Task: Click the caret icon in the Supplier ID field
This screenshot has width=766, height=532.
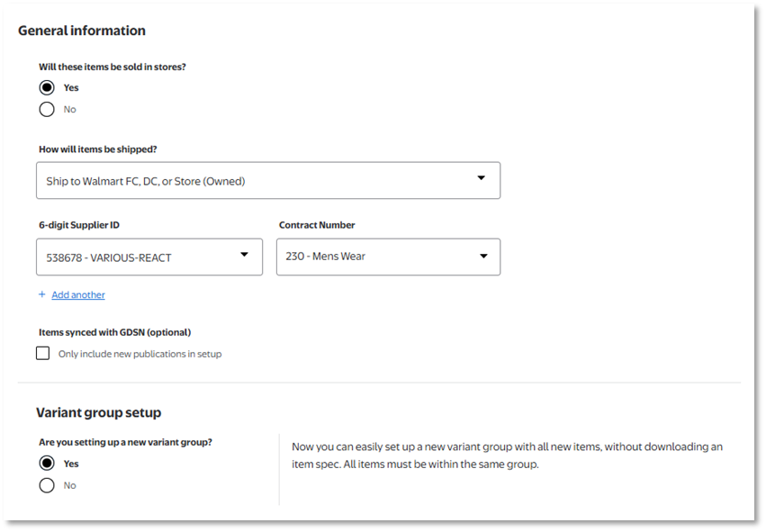Action: pyautogui.click(x=244, y=255)
